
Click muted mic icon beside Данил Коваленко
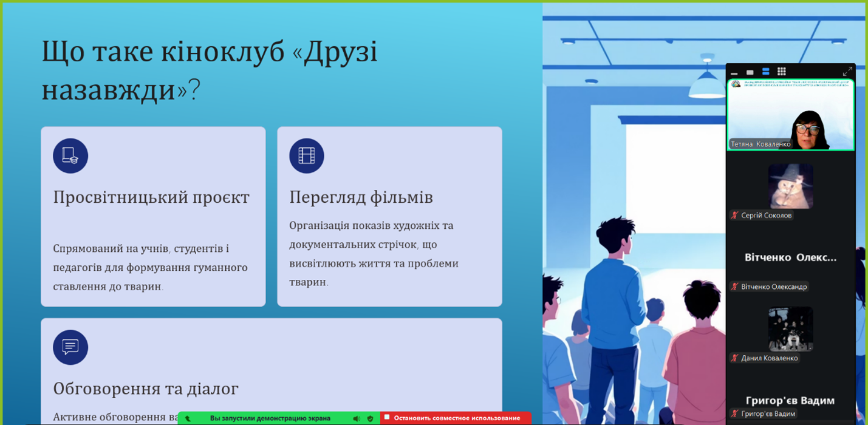734,358
